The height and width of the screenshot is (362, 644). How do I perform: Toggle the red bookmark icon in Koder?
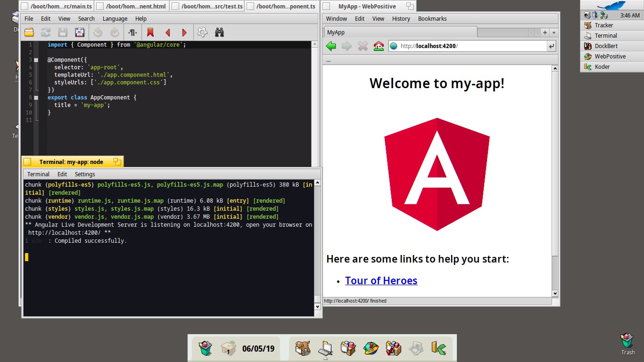coord(150,33)
